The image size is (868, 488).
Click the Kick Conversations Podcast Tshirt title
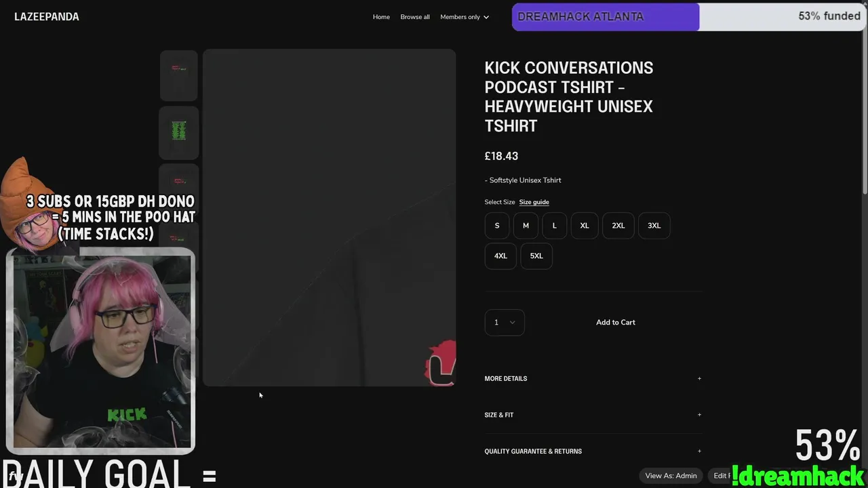tap(569, 97)
